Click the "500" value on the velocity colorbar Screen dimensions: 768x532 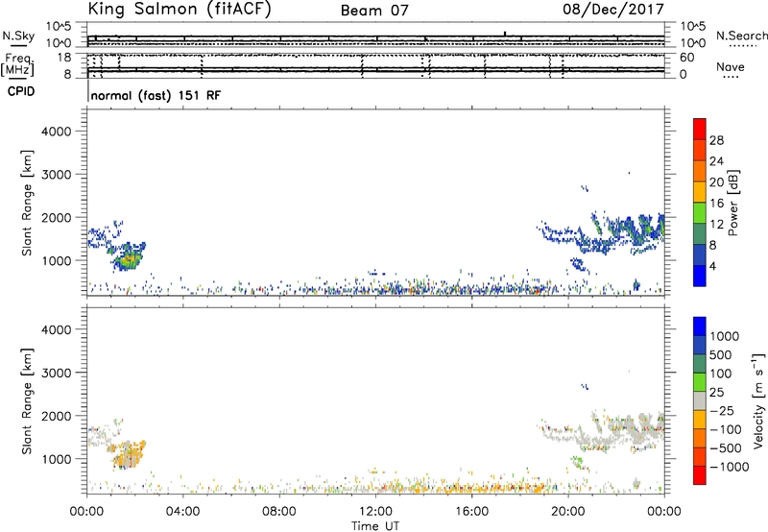coord(723,354)
